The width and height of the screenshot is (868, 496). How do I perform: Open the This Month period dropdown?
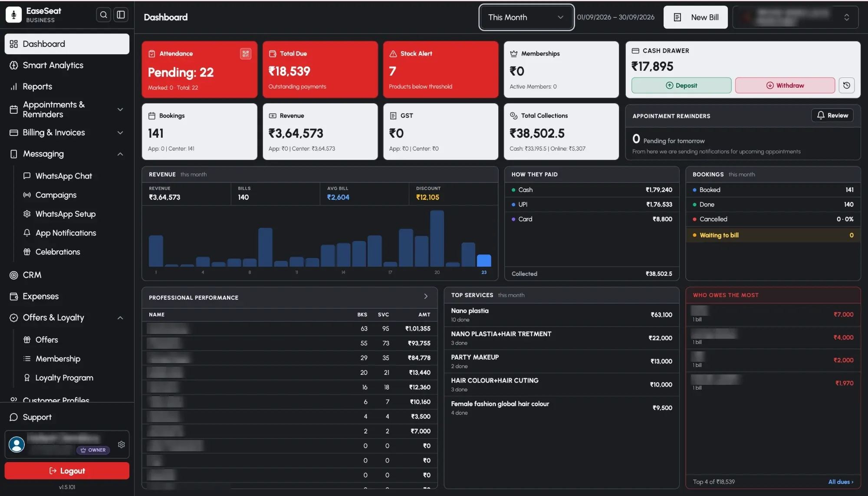coord(526,17)
